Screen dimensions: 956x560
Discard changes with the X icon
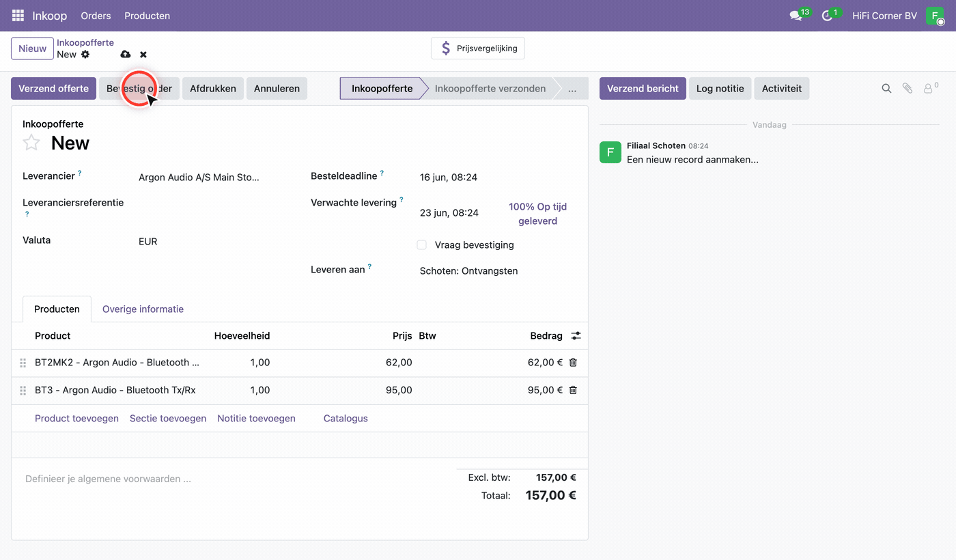(143, 55)
